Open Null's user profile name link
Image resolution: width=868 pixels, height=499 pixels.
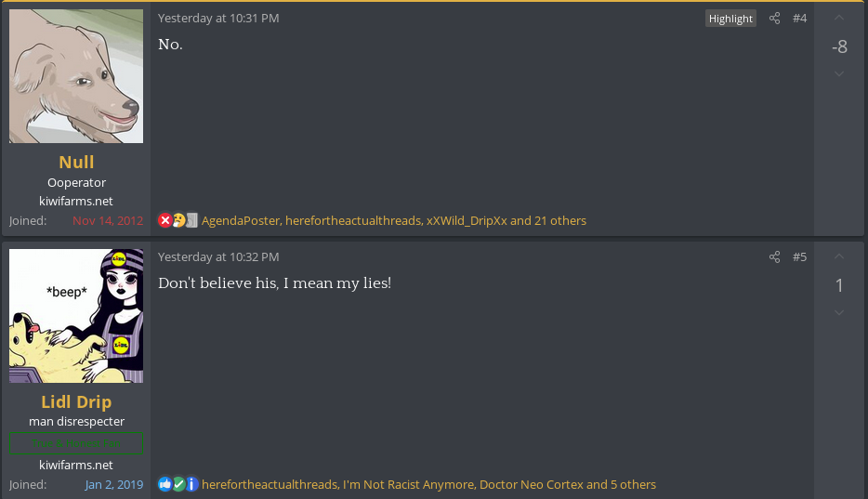pos(76,163)
